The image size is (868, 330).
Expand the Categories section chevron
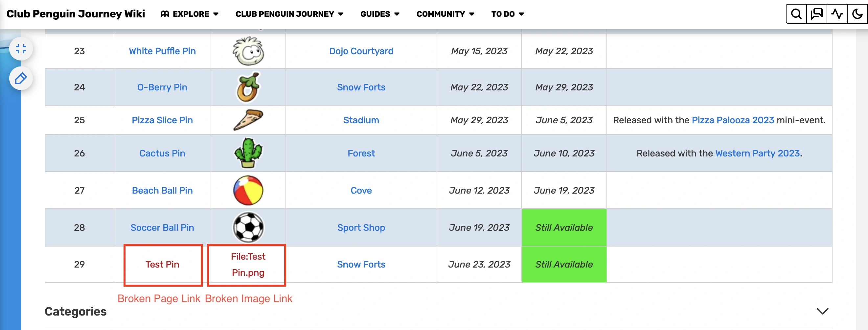823,311
